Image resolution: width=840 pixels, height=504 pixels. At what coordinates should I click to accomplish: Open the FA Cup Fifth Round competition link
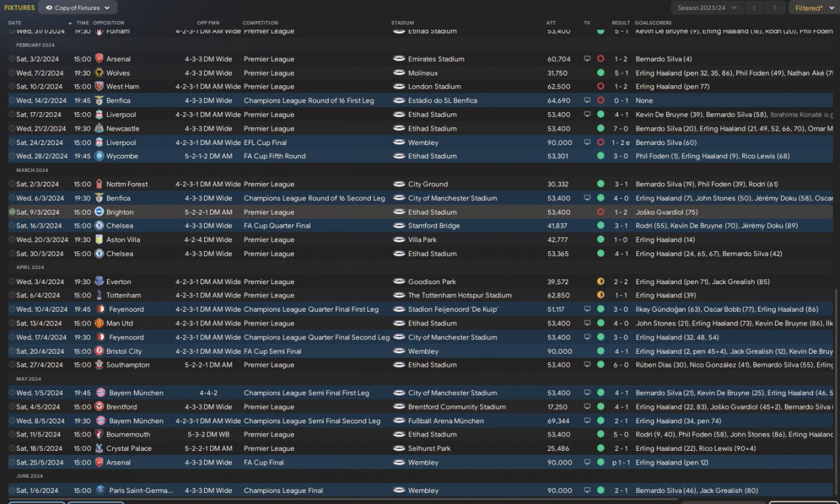point(274,156)
